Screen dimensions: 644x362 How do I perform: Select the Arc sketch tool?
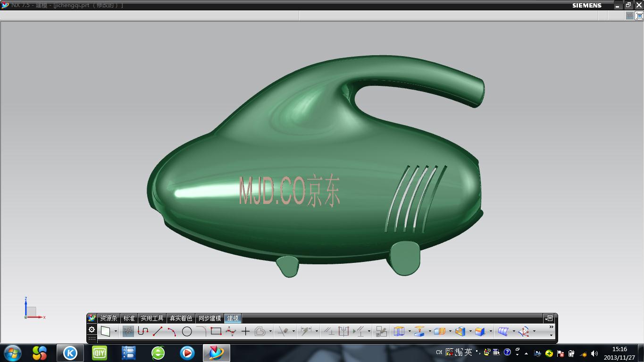pos(172,331)
